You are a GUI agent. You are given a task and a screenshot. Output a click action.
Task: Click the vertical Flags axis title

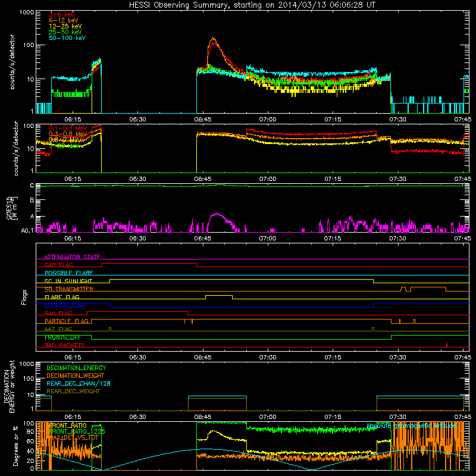click(24, 297)
